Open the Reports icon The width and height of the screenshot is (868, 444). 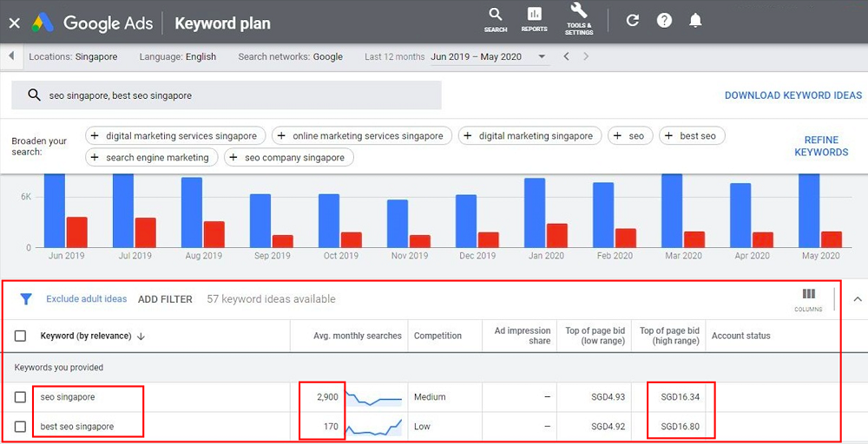click(x=534, y=20)
